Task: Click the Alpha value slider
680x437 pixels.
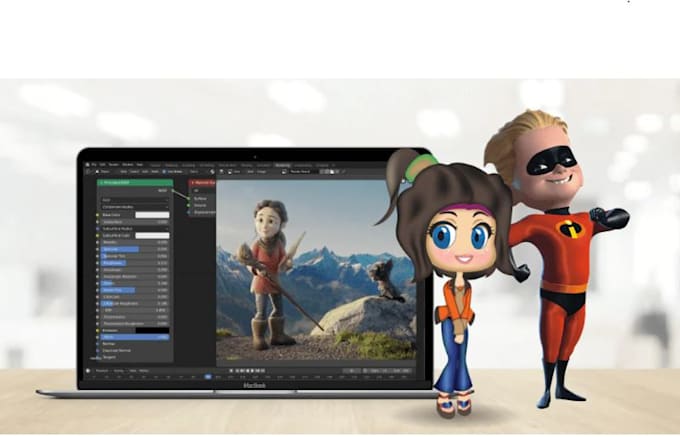Action: coord(135,337)
